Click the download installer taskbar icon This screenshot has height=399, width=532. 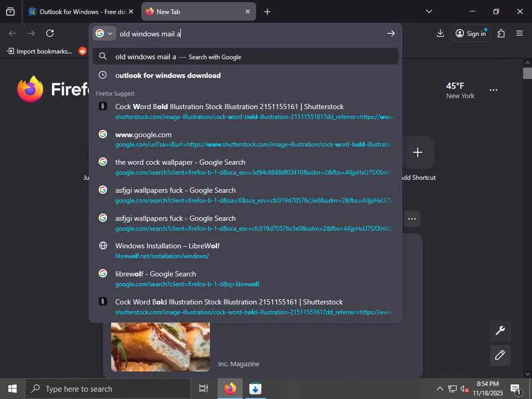tap(255, 389)
